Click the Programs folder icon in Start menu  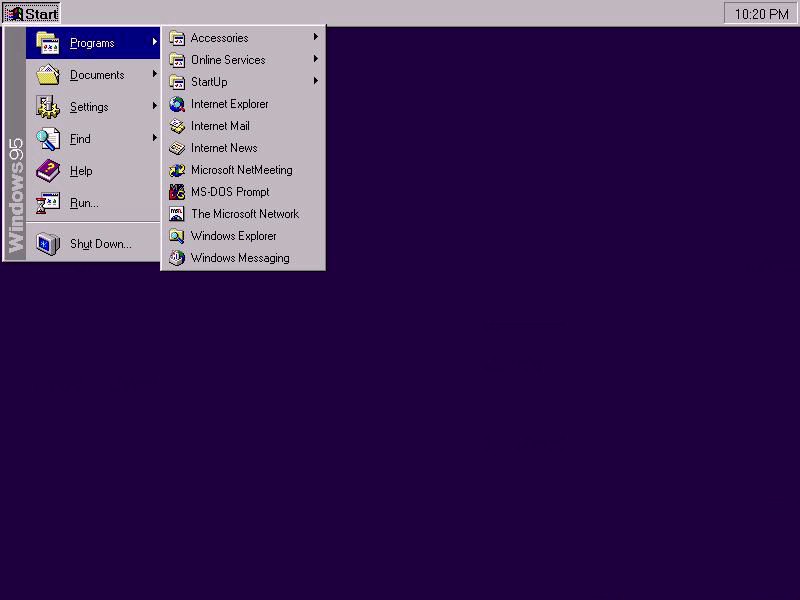click(48, 43)
